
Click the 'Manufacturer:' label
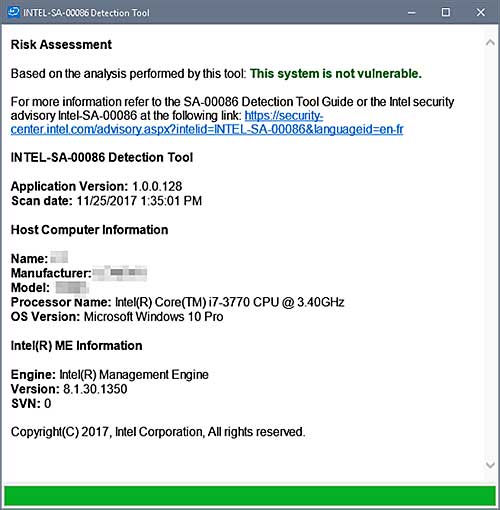(x=51, y=273)
